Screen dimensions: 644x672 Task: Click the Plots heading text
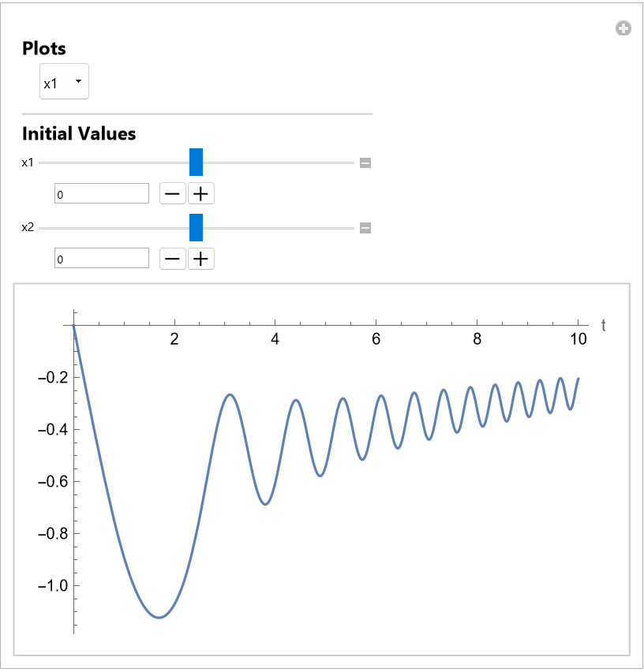[44, 48]
